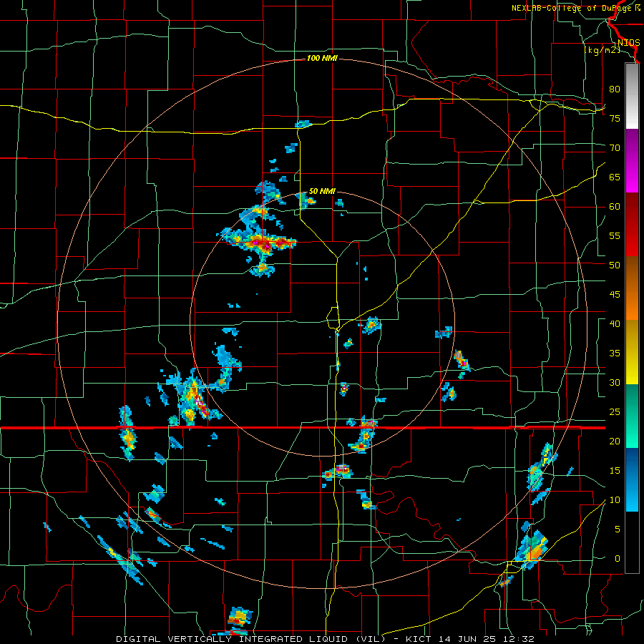
Task: Click the "50 NMI" range ring label
Action: (x=322, y=191)
